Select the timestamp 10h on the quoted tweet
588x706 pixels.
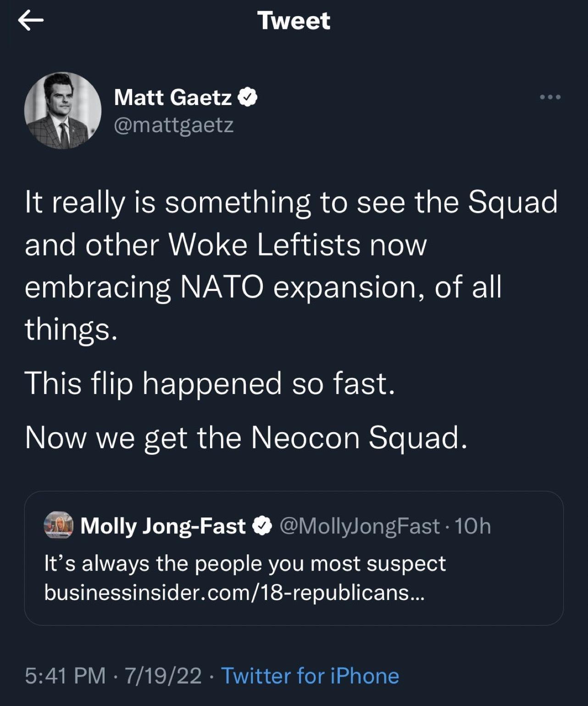click(474, 527)
